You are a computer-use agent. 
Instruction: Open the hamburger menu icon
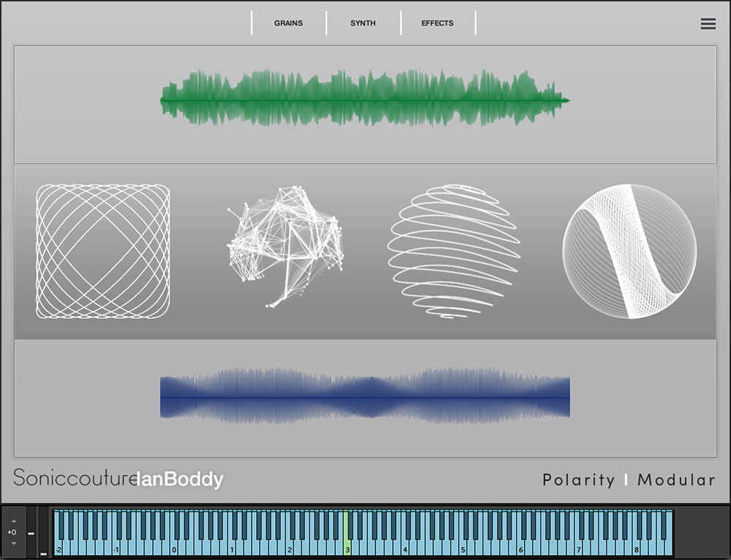(x=708, y=23)
